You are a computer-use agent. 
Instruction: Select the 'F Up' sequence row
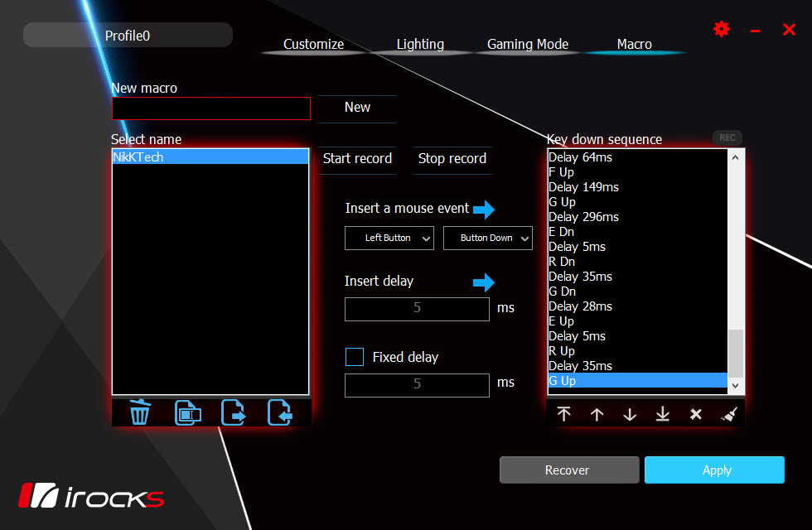click(638, 172)
